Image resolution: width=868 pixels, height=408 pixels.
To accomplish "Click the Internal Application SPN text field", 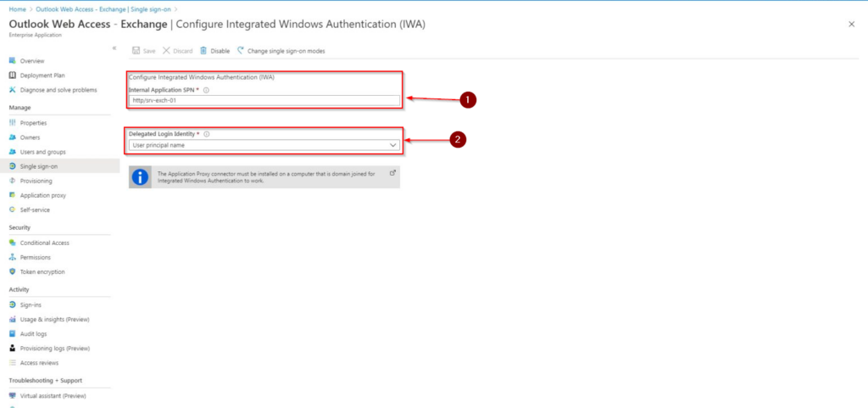I will pos(264,100).
